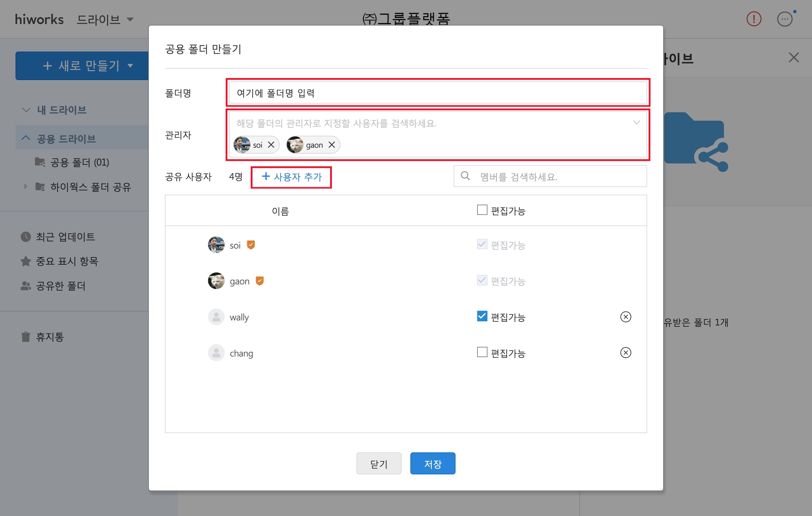
Task: Click the 닫기 close button
Action: [379, 464]
